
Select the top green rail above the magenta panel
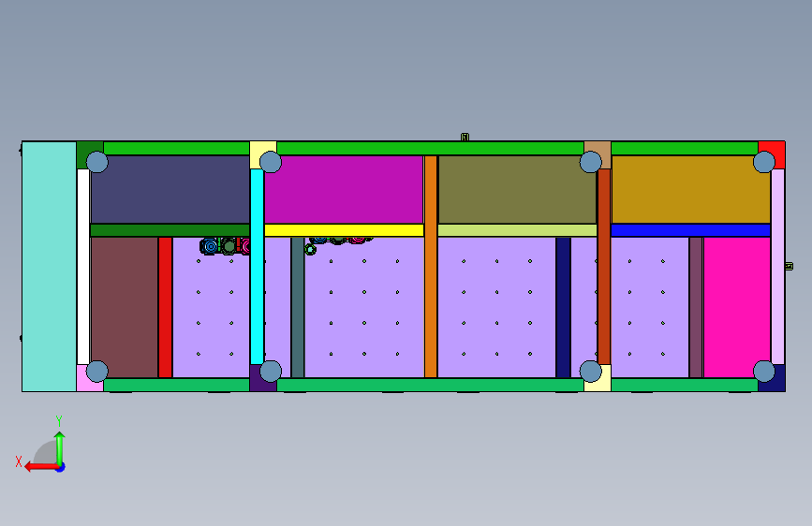430,148
